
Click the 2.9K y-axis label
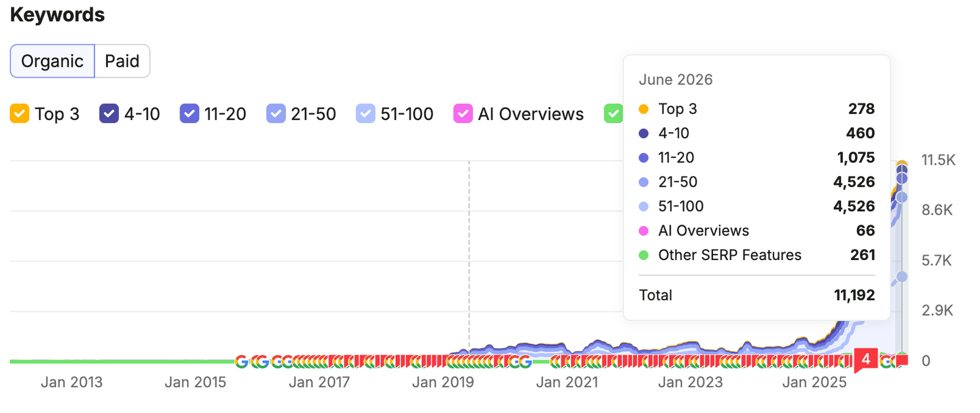pyautogui.click(x=937, y=311)
